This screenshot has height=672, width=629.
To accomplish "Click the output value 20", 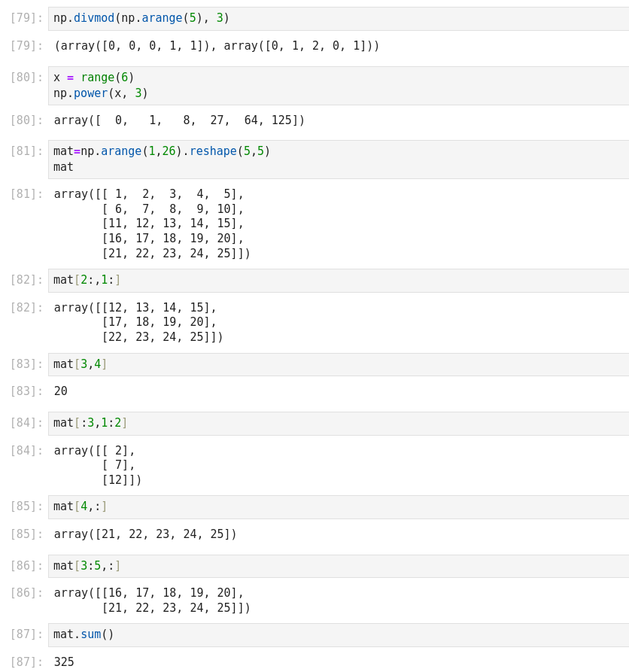I will 61,391.
